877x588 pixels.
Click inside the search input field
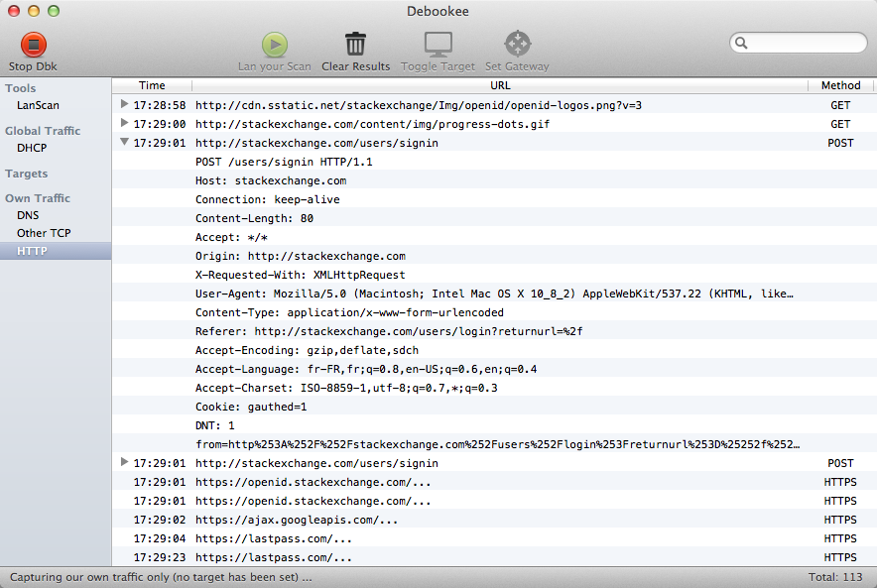pyautogui.click(x=806, y=44)
